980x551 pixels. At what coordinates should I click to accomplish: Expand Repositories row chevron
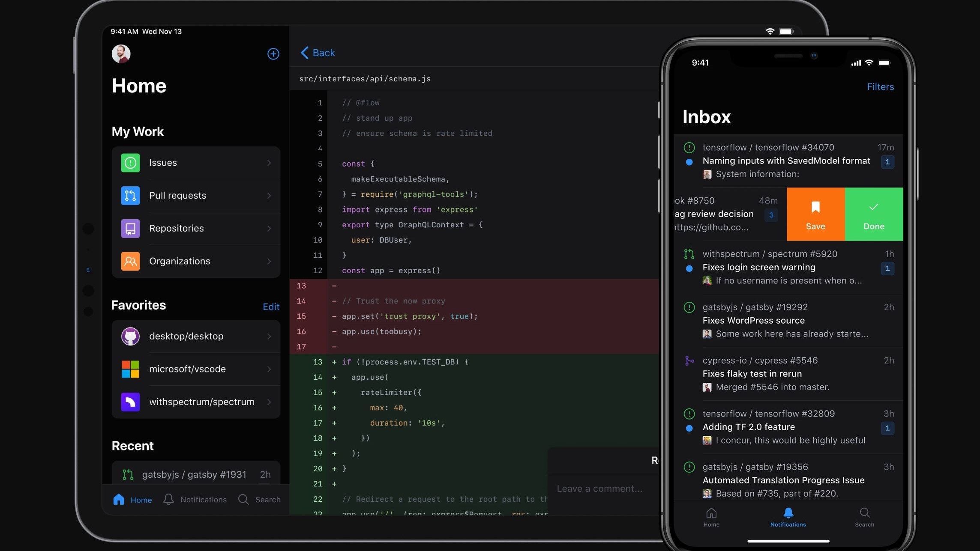click(269, 228)
